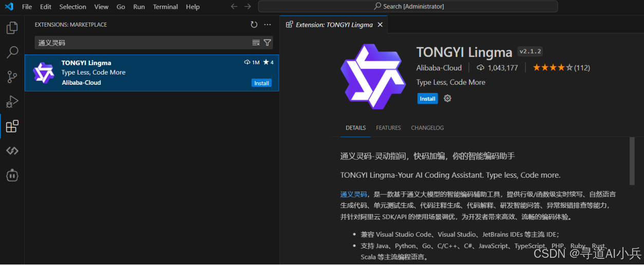
Task: Open the robot assistant icon in activity bar
Action: pos(12,175)
